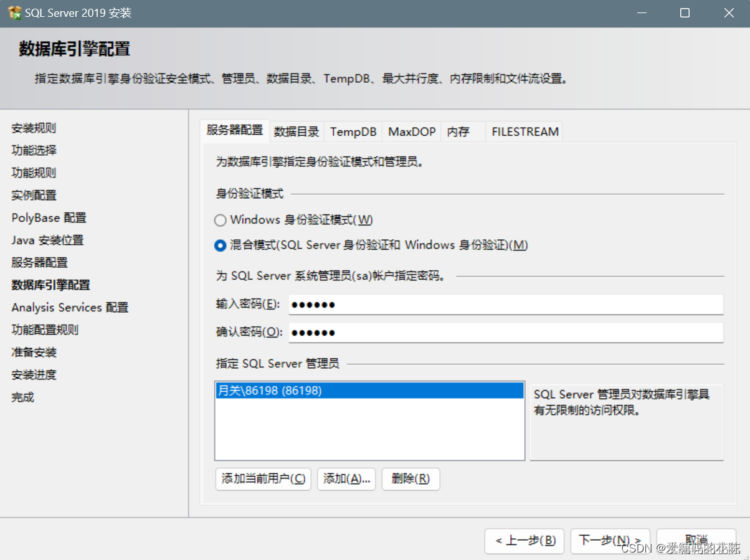This screenshot has height=560, width=750.
Task: Switch to the 内存 tab
Action: pos(463,131)
